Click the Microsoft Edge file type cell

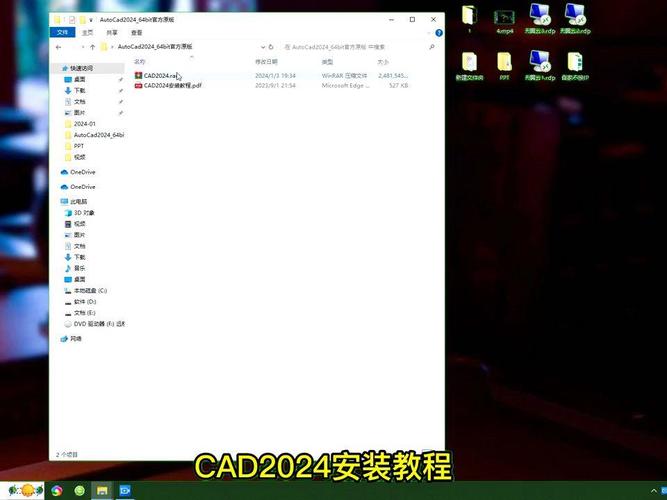[x=345, y=86]
